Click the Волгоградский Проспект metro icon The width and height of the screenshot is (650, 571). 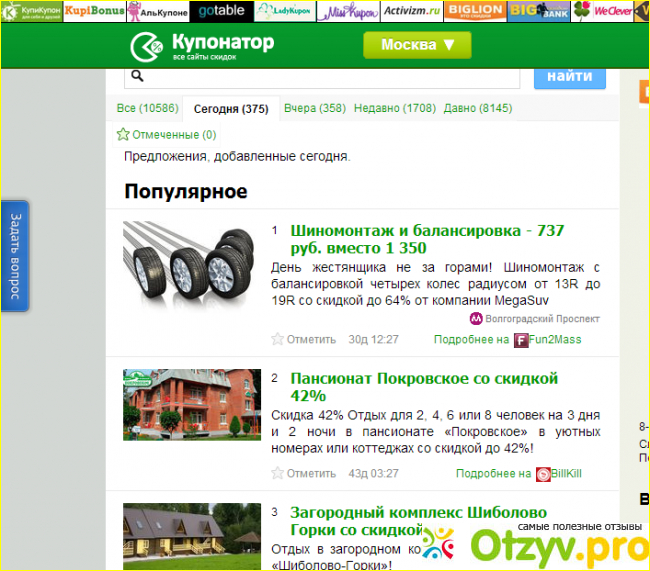point(476,319)
